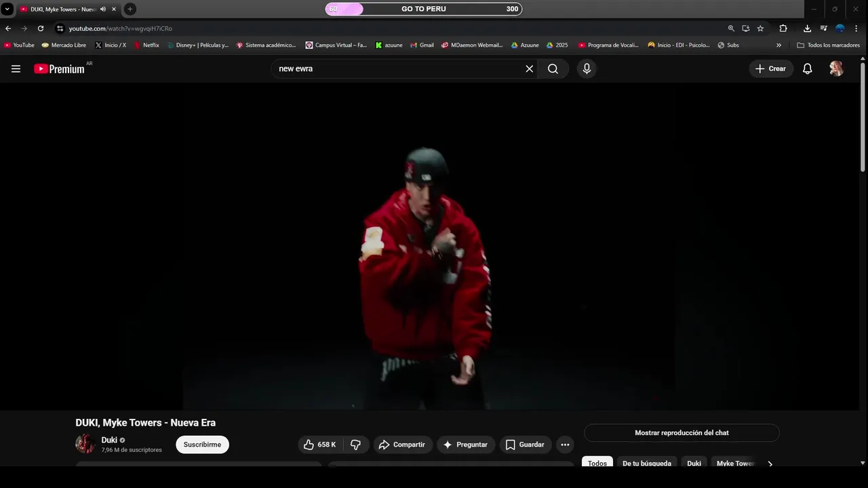
Task: Clear the search box with X
Action: tap(530, 68)
